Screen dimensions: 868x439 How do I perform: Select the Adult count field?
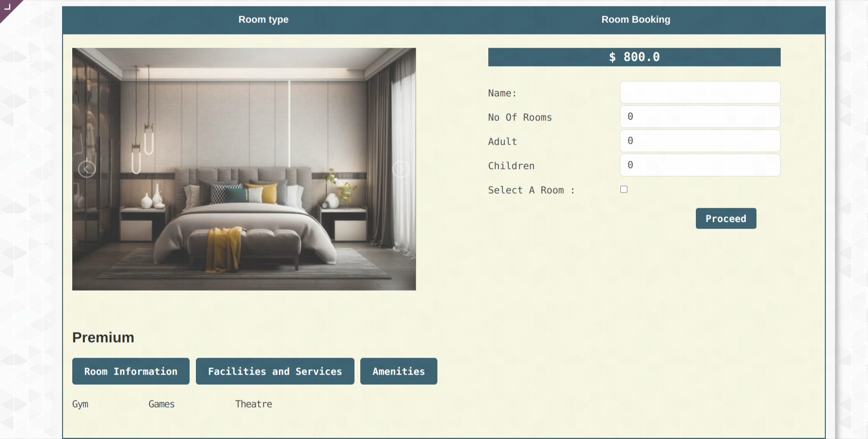[x=700, y=141]
